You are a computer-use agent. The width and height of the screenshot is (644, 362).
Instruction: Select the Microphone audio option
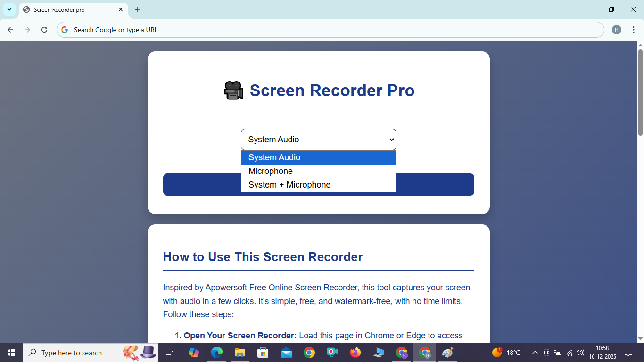coord(270,171)
